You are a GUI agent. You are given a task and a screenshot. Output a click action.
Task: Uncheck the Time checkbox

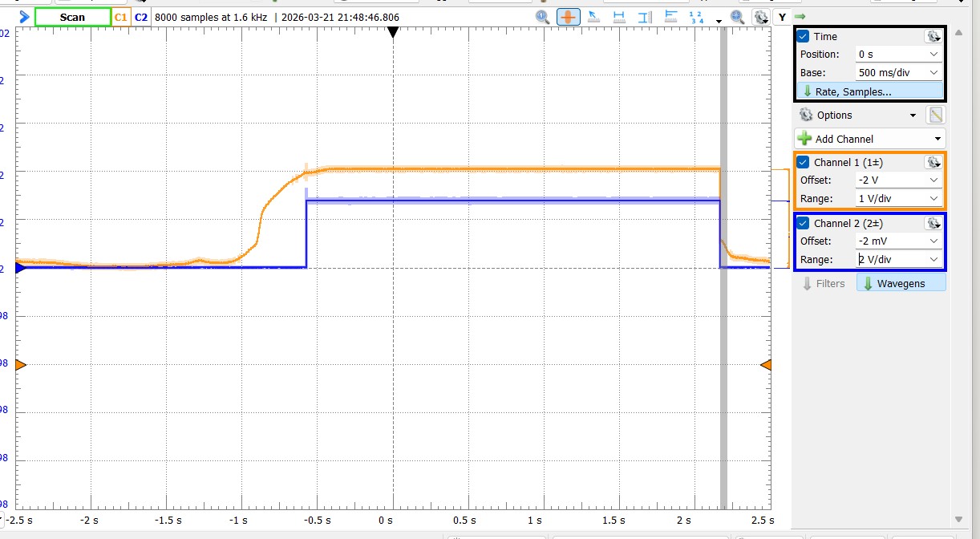(x=804, y=36)
